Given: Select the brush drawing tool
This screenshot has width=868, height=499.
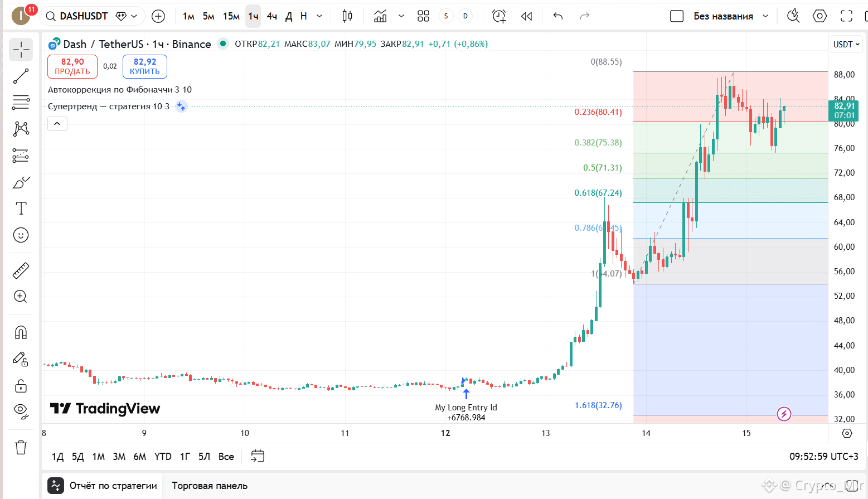Looking at the screenshot, I should (21, 182).
